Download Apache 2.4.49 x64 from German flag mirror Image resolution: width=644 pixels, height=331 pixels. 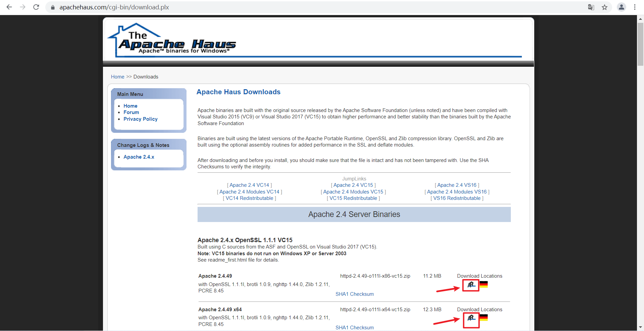click(484, 318)
